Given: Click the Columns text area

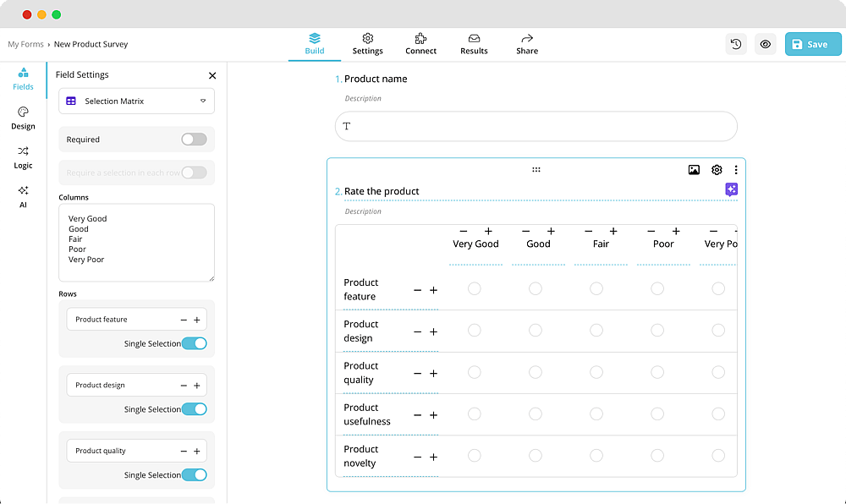Looking at the screenshot, I should coord(136,243).
